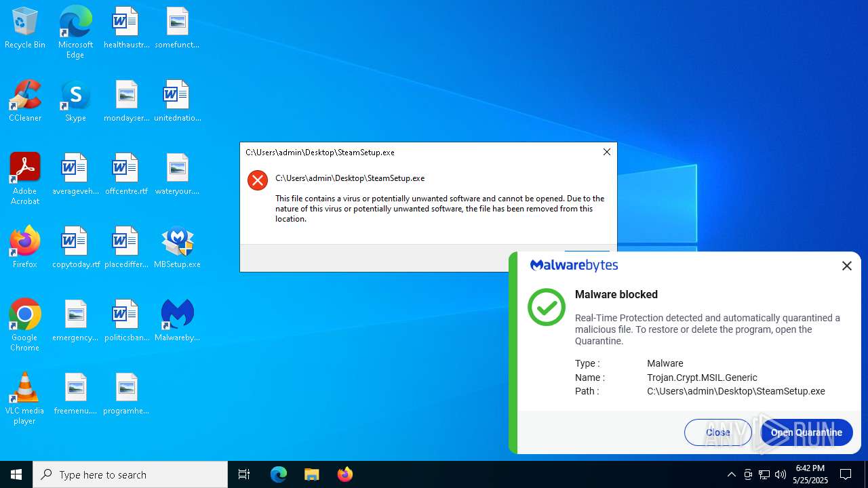This screenshot has width=868, height=488.
Task: Open Google Chrome desktop shortcut
Action: point(25,325)
